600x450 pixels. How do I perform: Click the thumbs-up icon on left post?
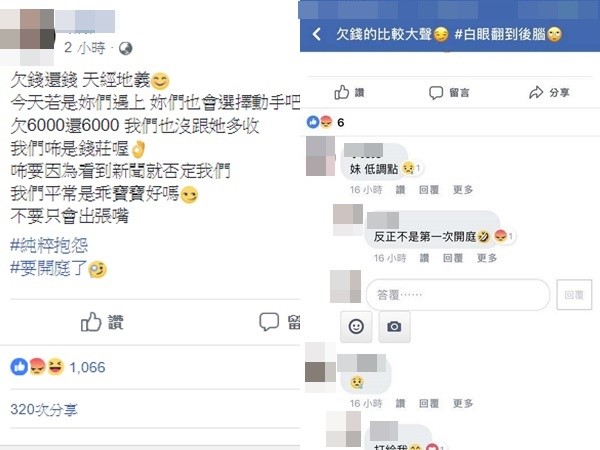coord(91,321)
